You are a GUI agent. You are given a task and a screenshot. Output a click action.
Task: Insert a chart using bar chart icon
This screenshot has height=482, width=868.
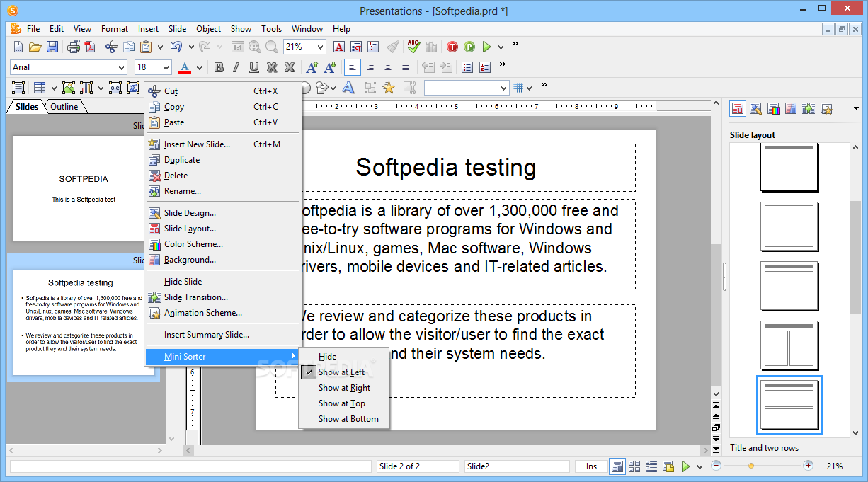coord(86,88)
